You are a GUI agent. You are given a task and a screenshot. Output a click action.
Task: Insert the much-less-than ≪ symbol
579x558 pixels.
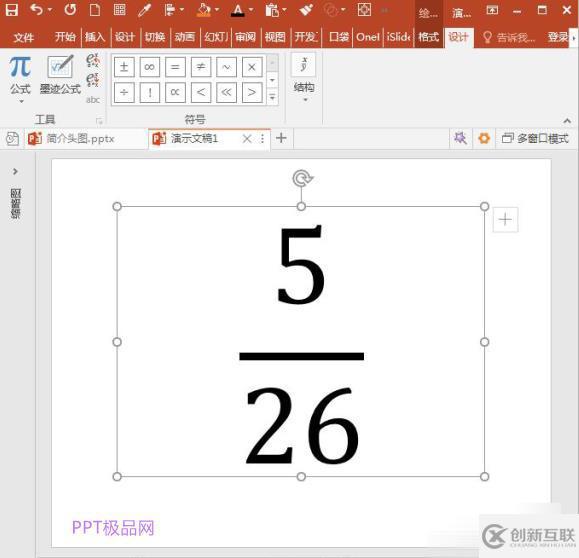click(226, 92)
